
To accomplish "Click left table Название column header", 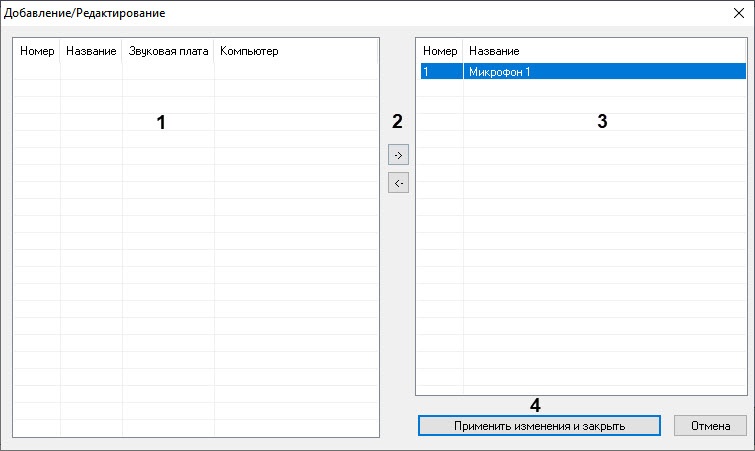I will pos(91,51).
